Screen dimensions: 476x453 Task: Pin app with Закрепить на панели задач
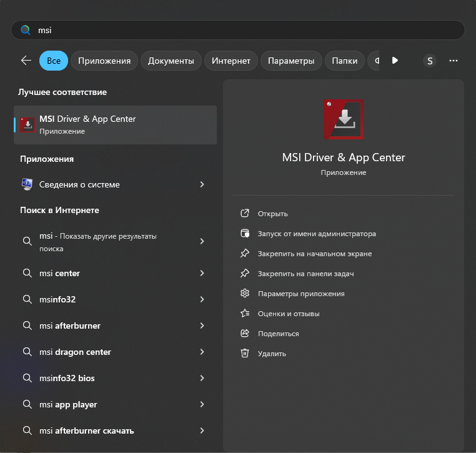point(305,274)
